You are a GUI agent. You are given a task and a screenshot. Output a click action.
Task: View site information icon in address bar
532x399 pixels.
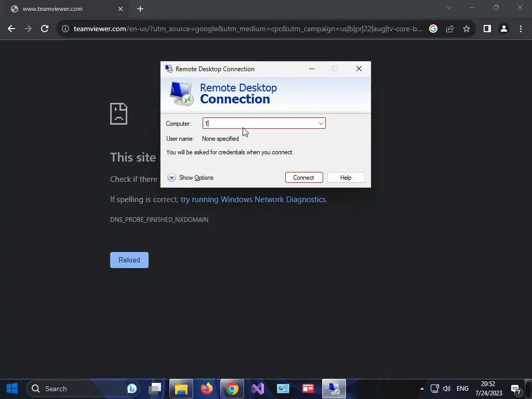(65, 29)
